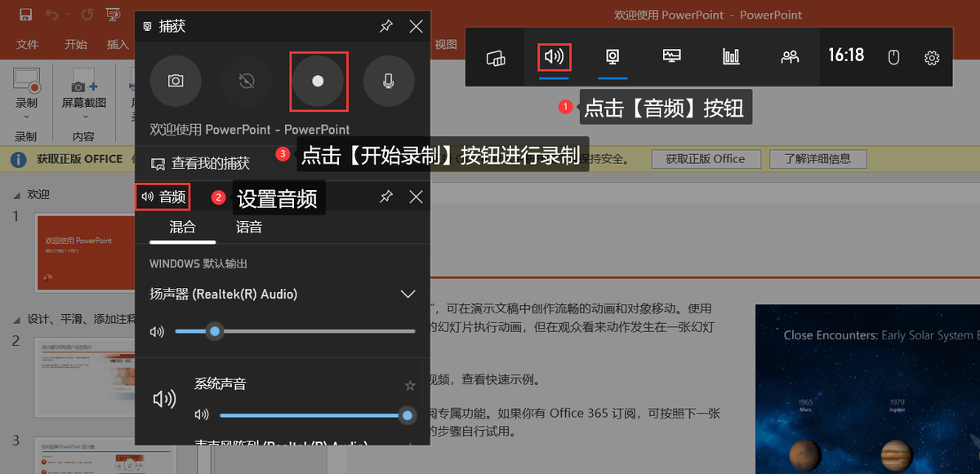Switch to the 语音 tab

[249, 228]
